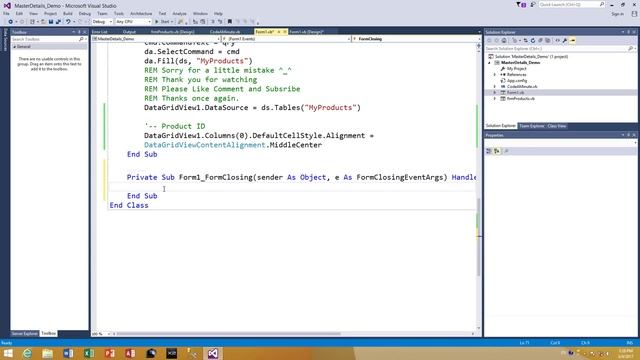Switch to the Output tab
640x360 pixels.
129,32
